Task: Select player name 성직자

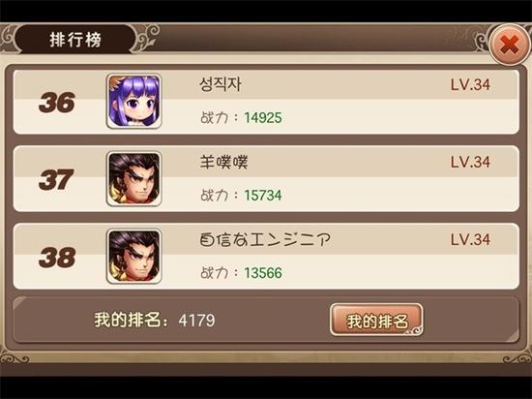Action: tap(221, 84)
